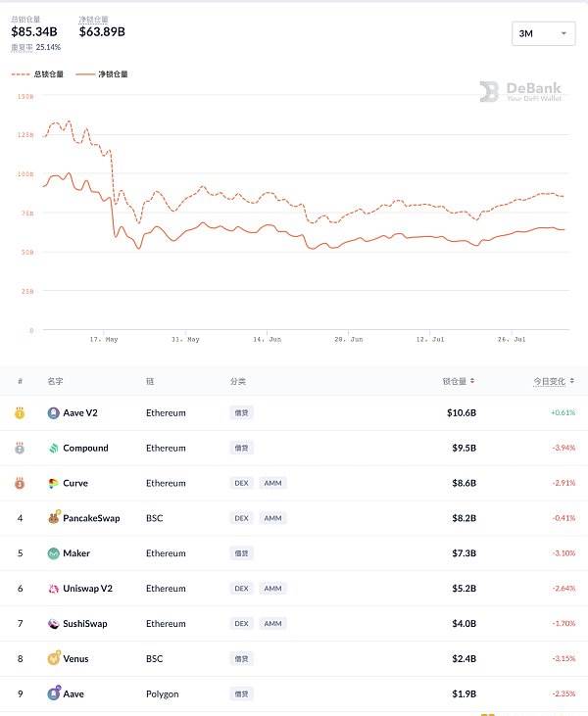The image size is (588, 716).
Task: Click the PancakeSwap bunny icon
Action: [54, 517]
